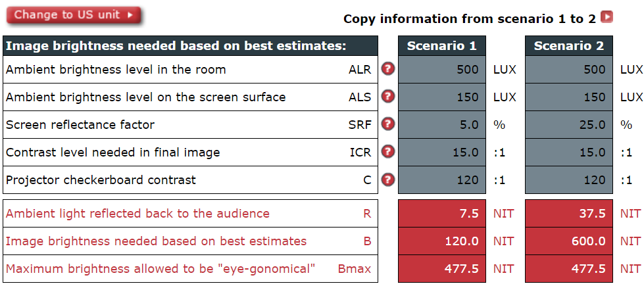644x288 pixels.
Task: Click Scenario 2 image brightness needed 600.0 result
Action: pos(569,241)
